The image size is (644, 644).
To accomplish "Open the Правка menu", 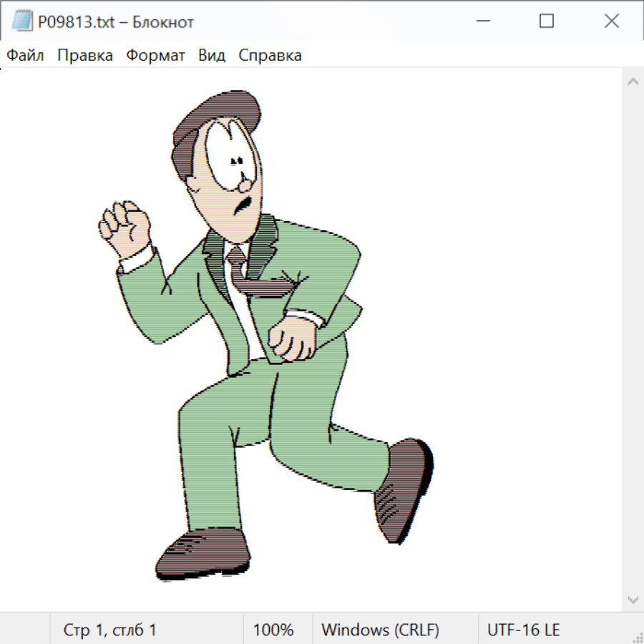I will [x=84, y=56].
